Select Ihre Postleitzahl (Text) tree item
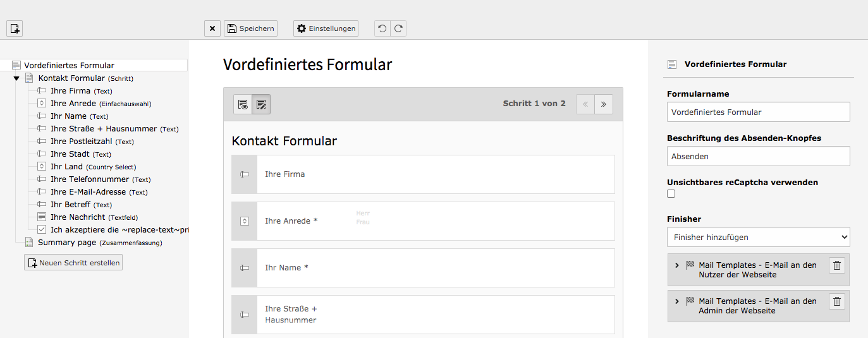 point(92,142)
